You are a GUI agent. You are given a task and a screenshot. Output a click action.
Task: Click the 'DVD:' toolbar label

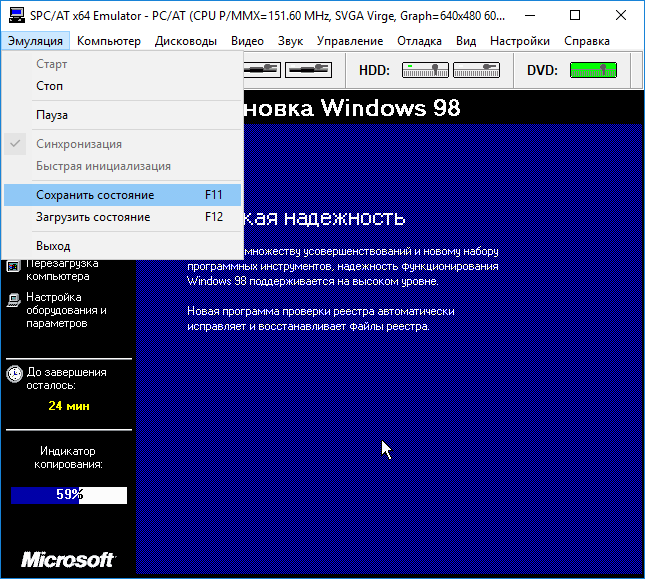pyautogui.click(x=542, y=70)
